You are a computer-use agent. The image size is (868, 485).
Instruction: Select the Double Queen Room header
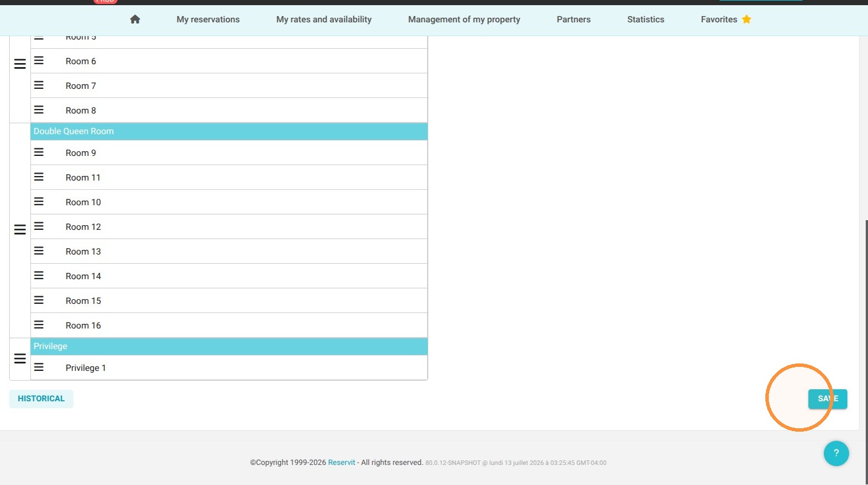[229, 131]
